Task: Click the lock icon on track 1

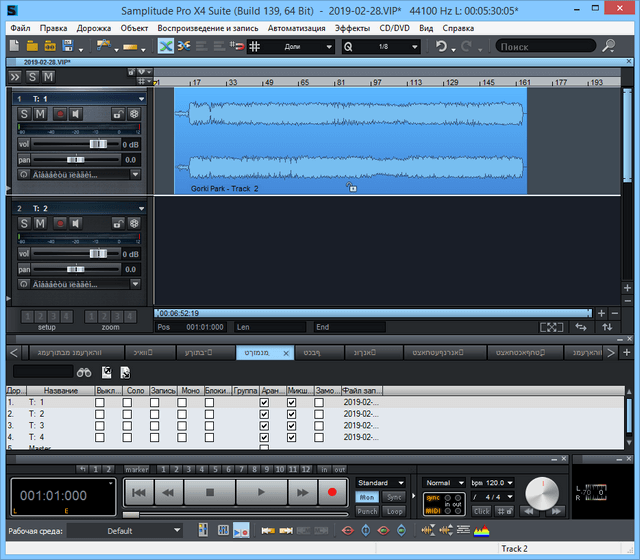Action: tap(117, 115)
